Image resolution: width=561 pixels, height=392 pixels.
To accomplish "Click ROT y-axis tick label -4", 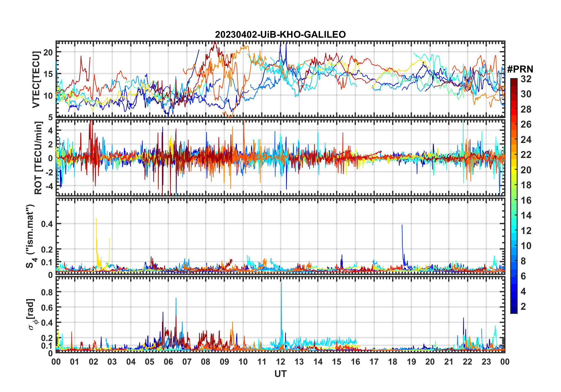I will pyautogui.click(x=49, y=186).
